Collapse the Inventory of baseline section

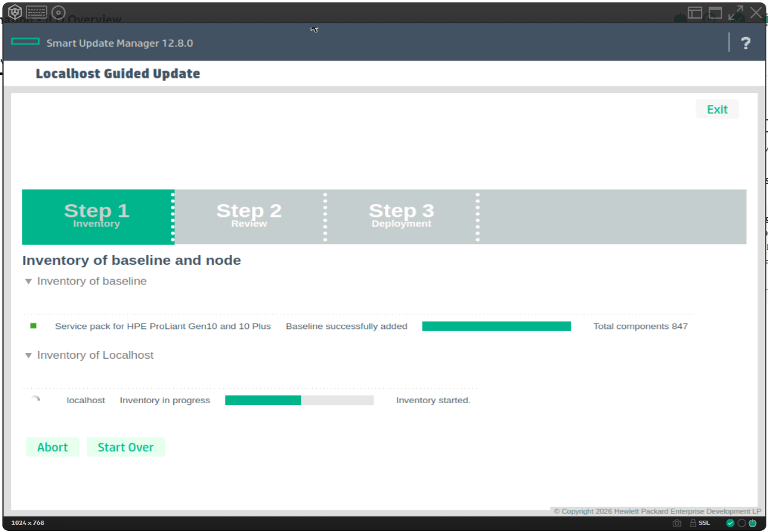tap(28, 282)
